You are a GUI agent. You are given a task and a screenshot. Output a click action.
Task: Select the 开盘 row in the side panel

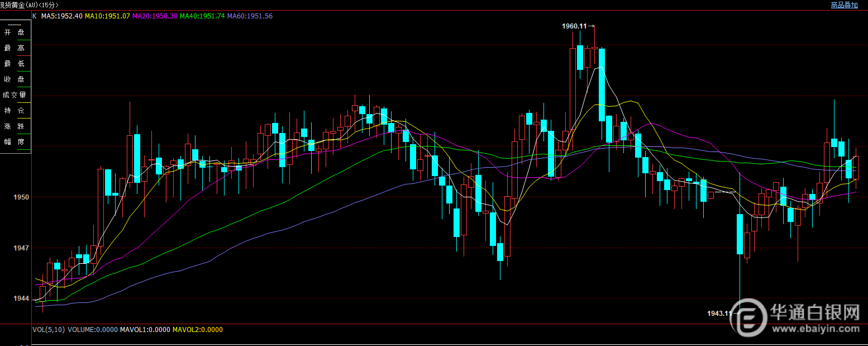(x=15, y=32)
